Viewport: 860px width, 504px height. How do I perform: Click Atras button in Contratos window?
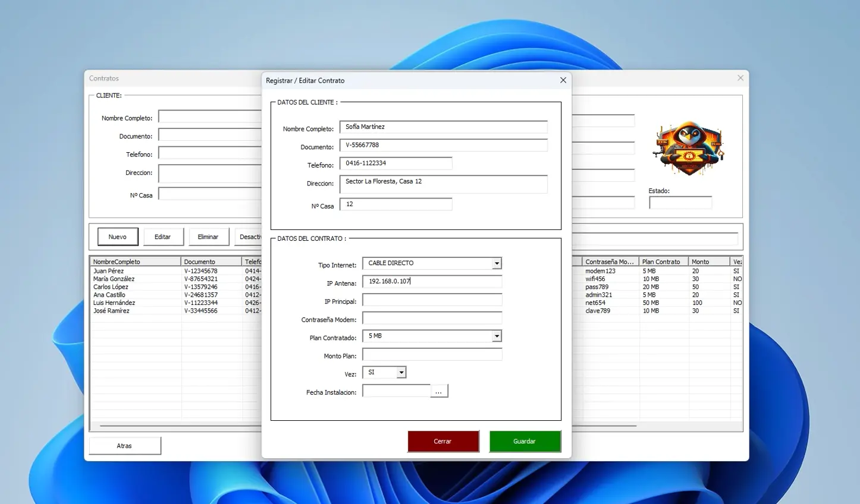pos(125,446)
